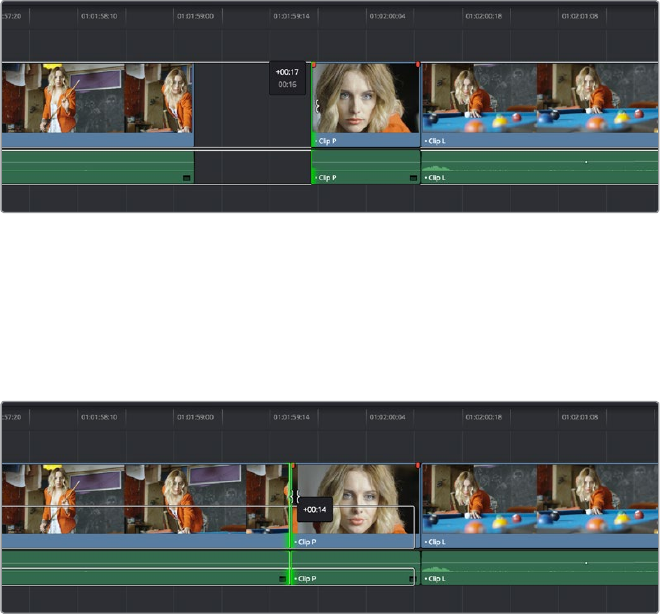
Task: Click the Clip L video label in upper timeline
Action: point(436,141)
